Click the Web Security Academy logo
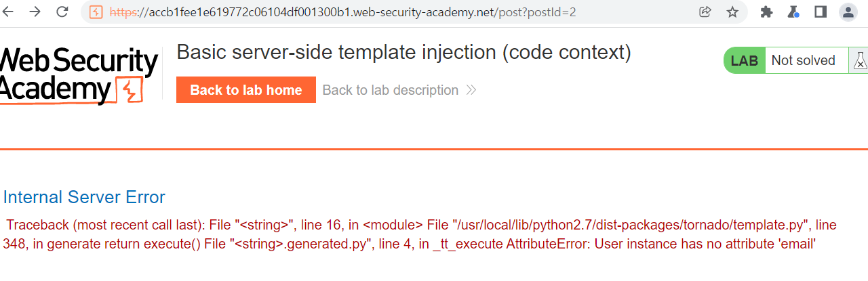Image resolution: width=868 pixels, height=281 pixels. pyautogui.click(x=78, y=74)
